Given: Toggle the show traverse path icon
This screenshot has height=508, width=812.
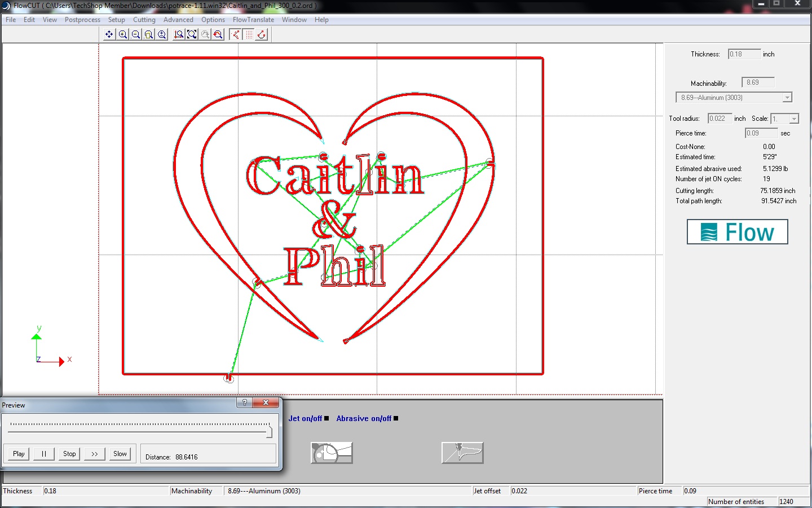Looking at the screenshot, I should [x=236, y=34].
